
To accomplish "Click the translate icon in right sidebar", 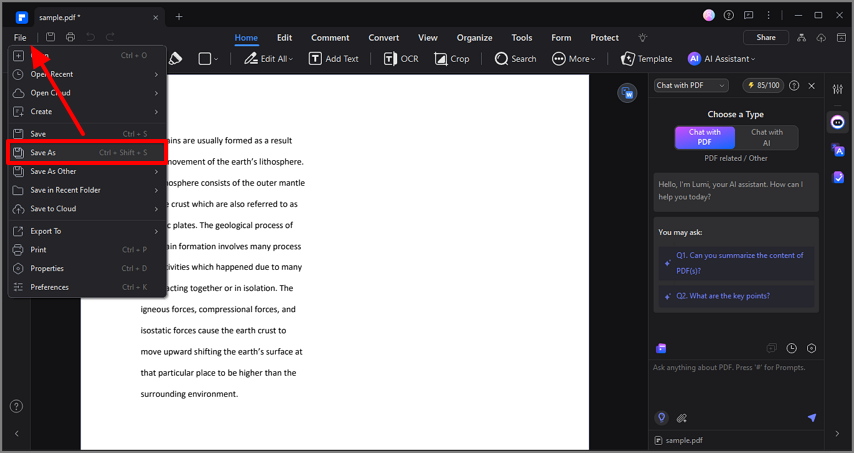I will 838,150.
